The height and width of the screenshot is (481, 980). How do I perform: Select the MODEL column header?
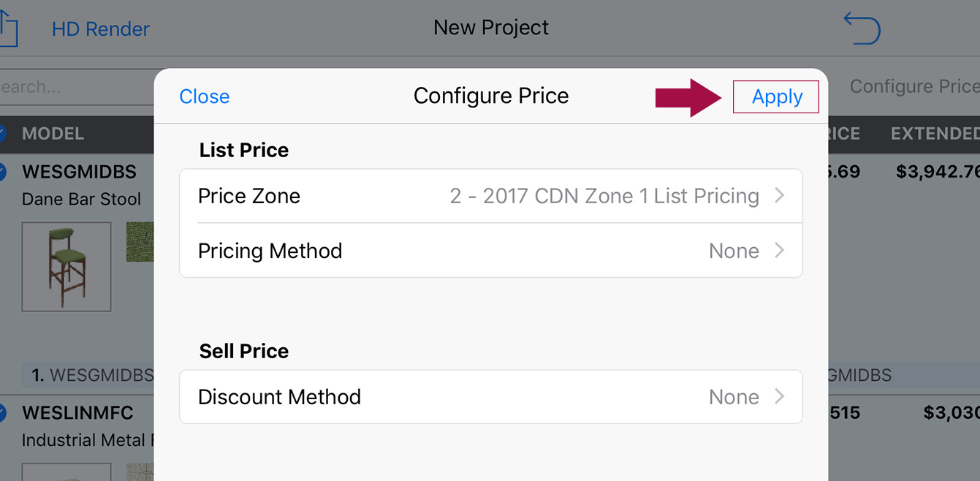[53, 134]
